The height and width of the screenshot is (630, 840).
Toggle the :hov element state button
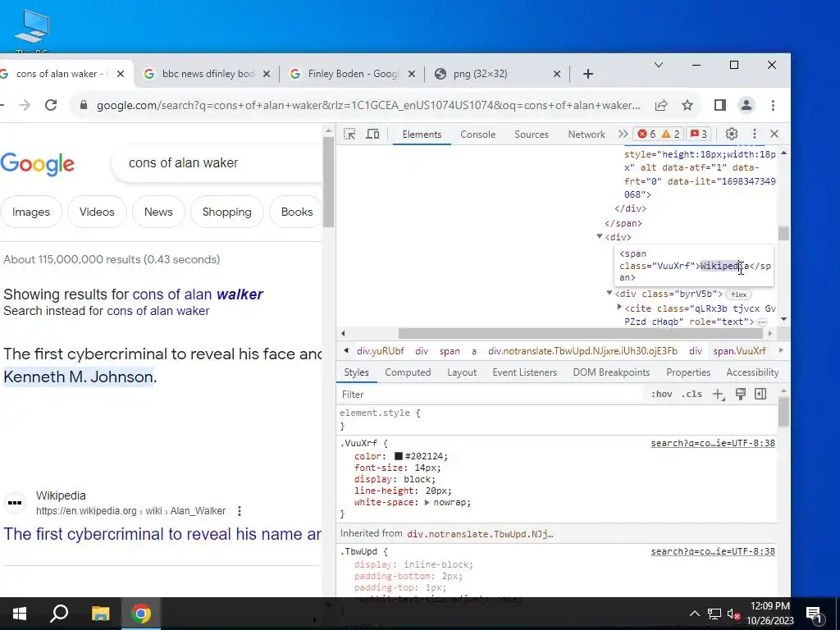click(x=662, y=395)
